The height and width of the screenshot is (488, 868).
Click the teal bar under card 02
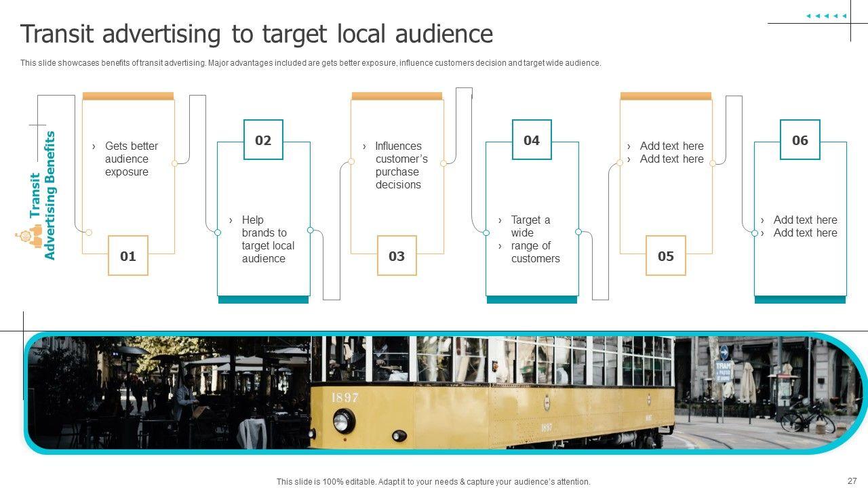pyautogui.click(x=263, y=300)
